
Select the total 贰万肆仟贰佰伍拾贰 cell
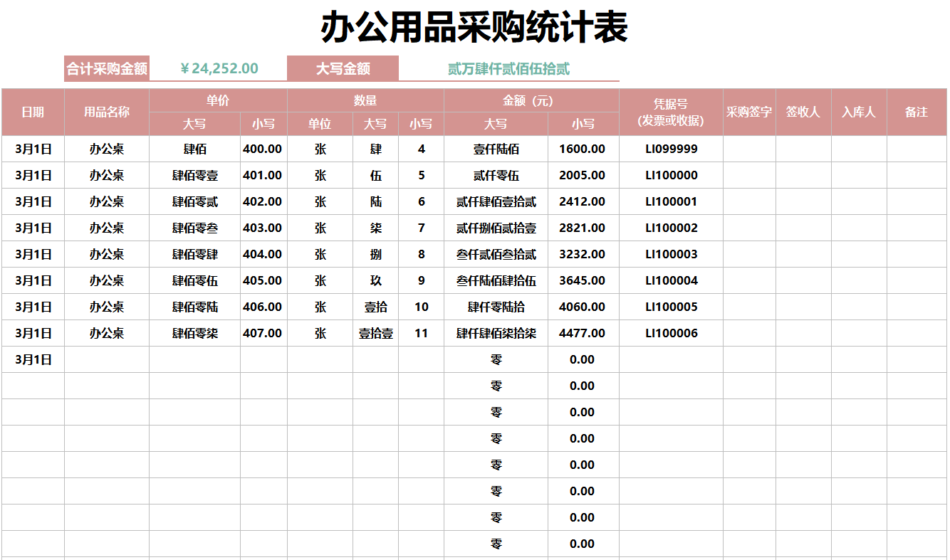508,68
